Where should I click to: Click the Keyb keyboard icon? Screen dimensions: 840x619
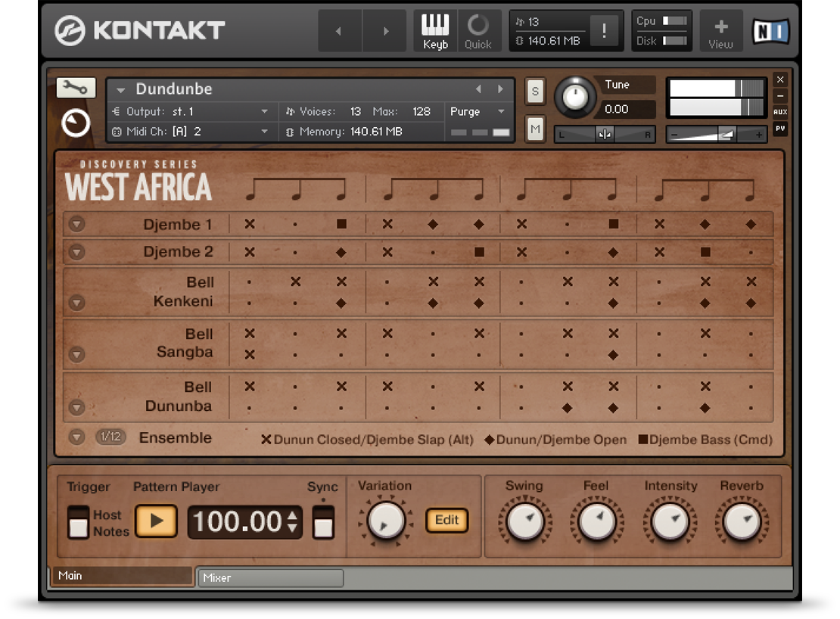click(x=435, y=31)
